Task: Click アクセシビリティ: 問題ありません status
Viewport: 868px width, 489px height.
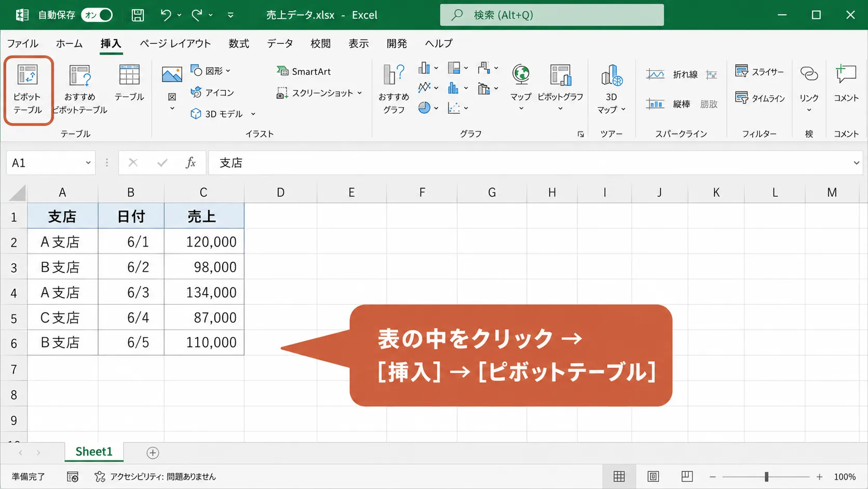Action: (x=155, y=477)
